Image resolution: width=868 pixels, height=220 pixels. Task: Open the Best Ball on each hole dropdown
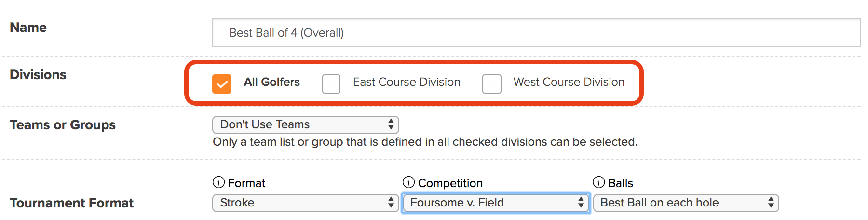[x=686, y=203]
